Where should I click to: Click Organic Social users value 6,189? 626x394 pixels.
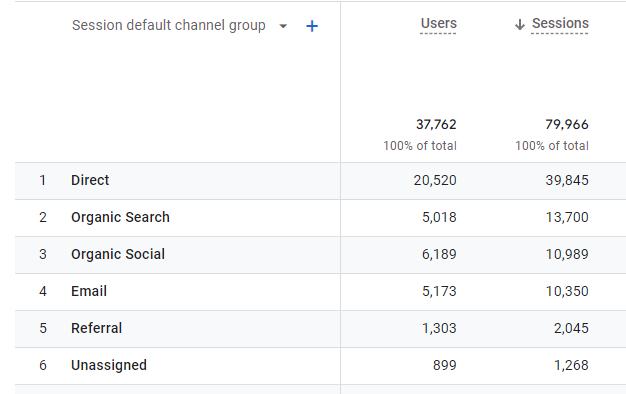439,255
